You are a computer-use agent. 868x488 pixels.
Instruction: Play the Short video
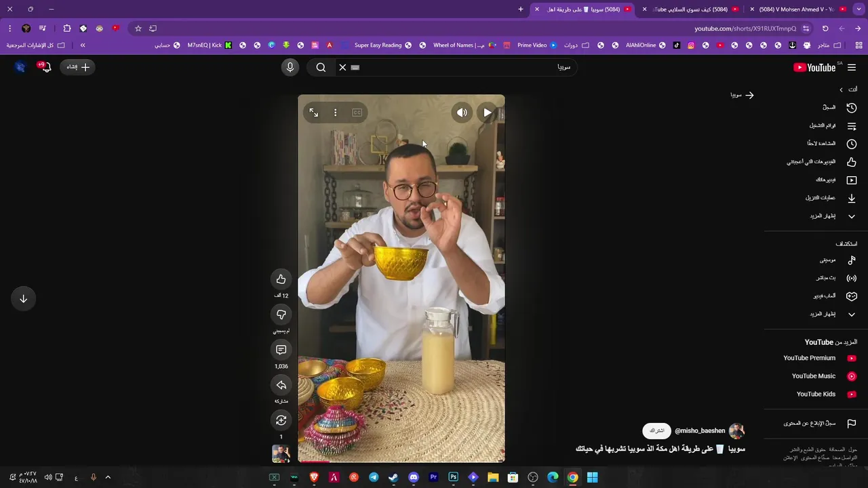click(488, 113)
